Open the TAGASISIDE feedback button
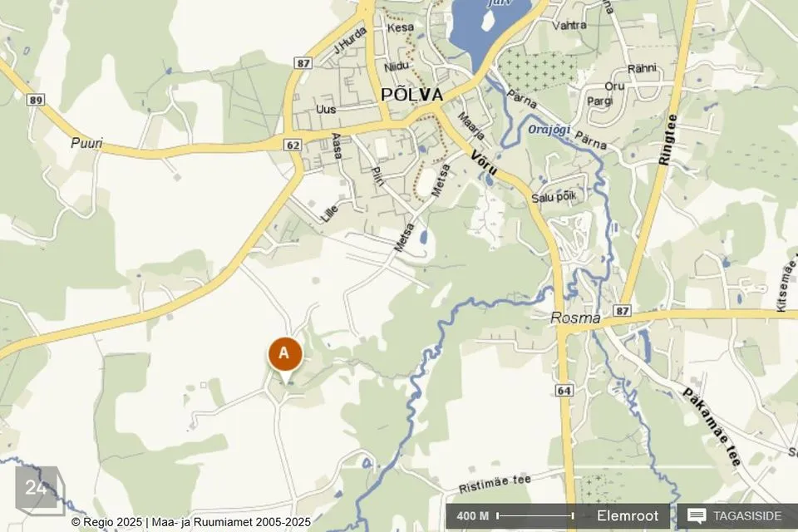Viewport: 798px width, 532px height. click(x=737, y=515)
